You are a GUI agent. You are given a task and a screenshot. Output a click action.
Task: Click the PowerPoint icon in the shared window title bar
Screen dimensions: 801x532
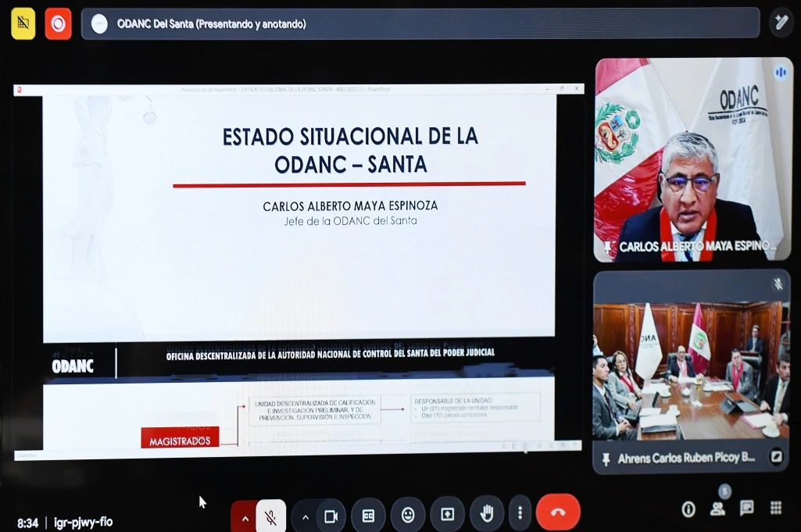20,90
